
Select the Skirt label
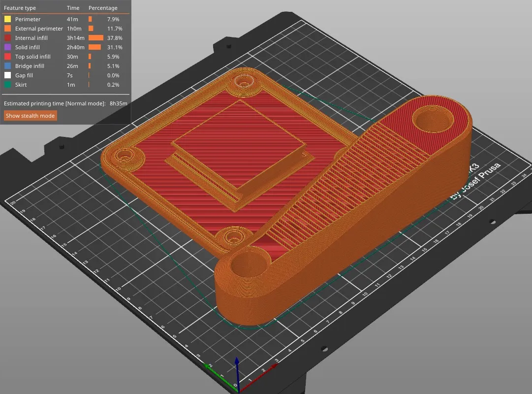click(x=21, y=85)
